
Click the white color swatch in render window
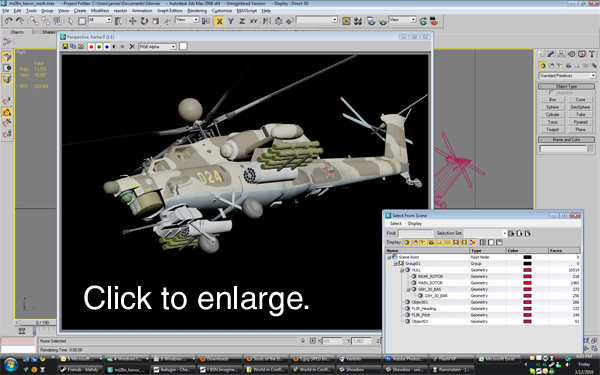tap(183, 46)
